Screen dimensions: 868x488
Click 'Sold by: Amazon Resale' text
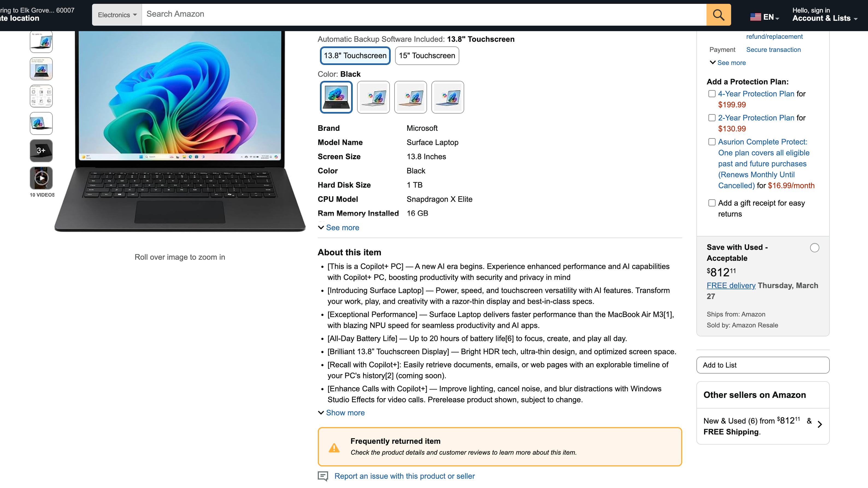(742, 325)
